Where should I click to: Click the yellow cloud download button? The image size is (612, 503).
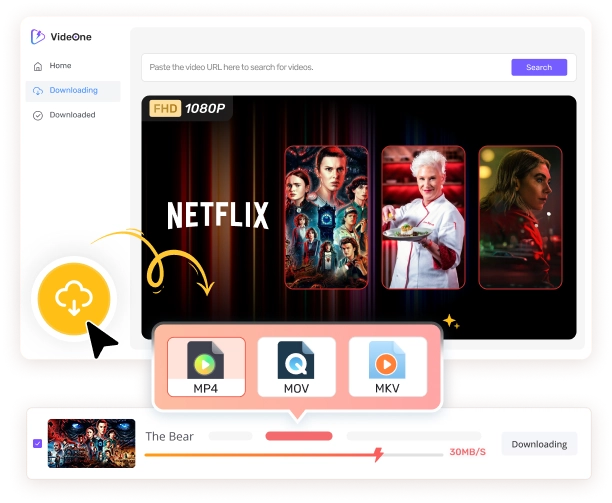coord(76,298)
